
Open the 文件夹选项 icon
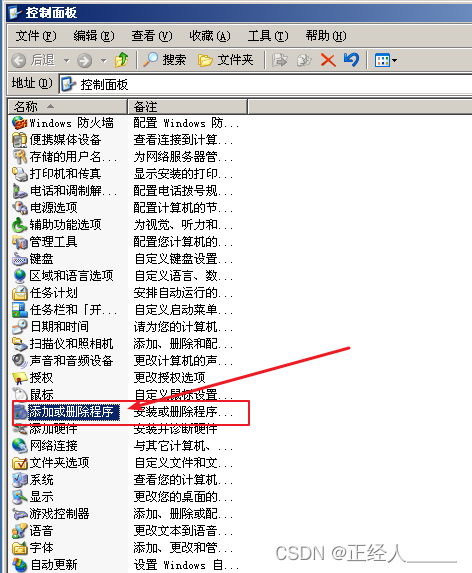point(20,463)
